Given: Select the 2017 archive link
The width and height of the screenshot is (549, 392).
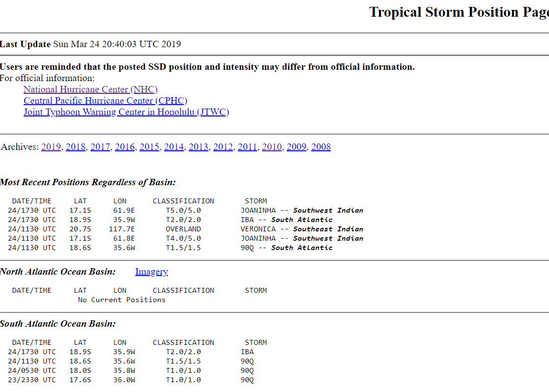Looking at the screenshot, I should [x=100, y=147].
